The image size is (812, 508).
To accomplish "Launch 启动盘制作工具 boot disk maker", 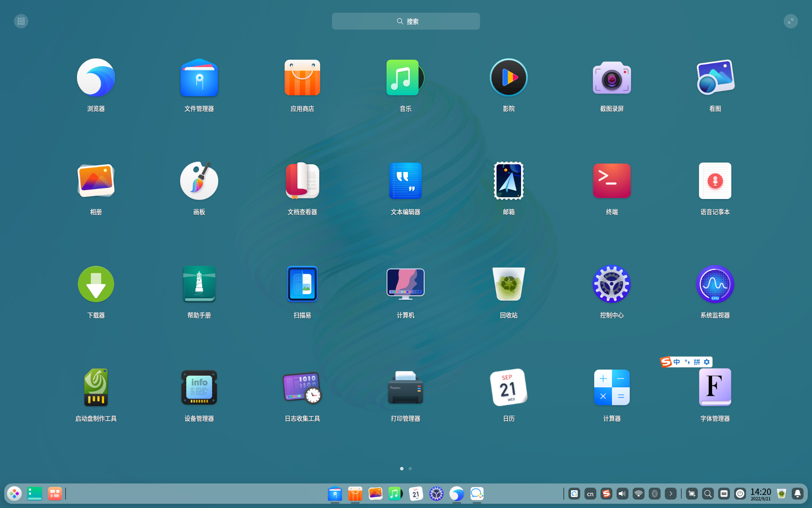I will pos(96,387).
